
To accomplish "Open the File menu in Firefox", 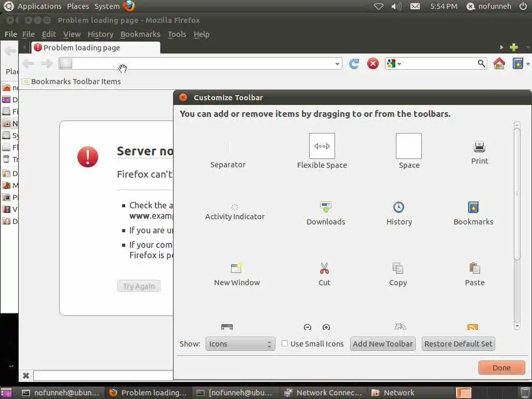I will pos(29,34).
